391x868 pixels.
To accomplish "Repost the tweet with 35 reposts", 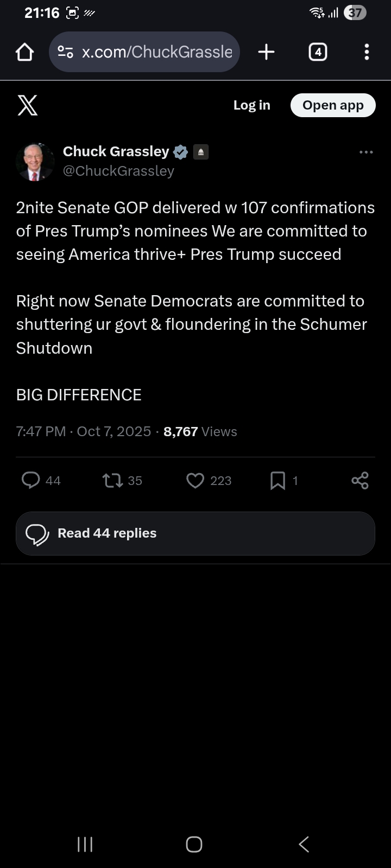I will pyautogui.click(x=113, y=481).
